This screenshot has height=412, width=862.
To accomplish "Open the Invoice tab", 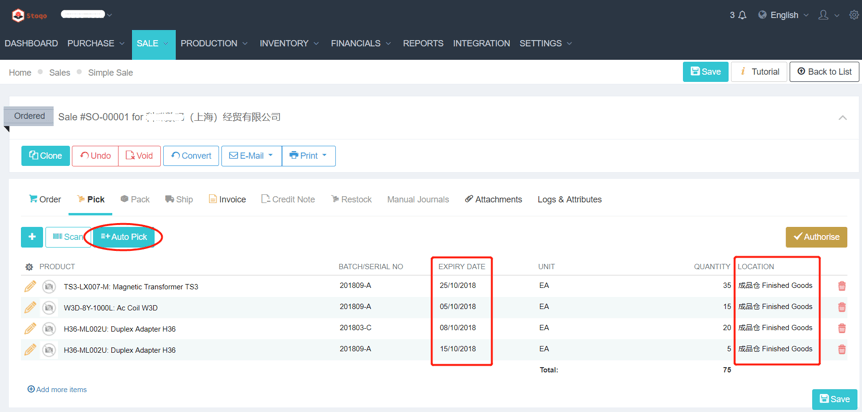I will click(x=227, y=200).
